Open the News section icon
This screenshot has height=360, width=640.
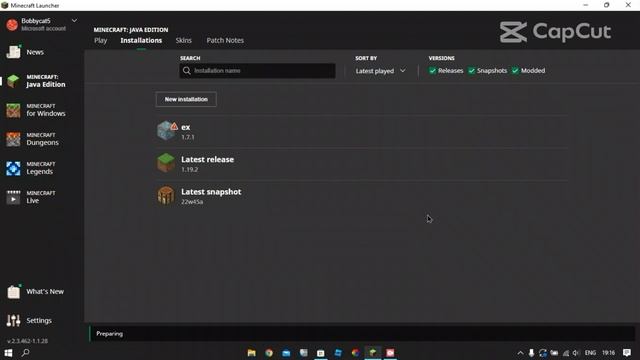tap(13, 52)
